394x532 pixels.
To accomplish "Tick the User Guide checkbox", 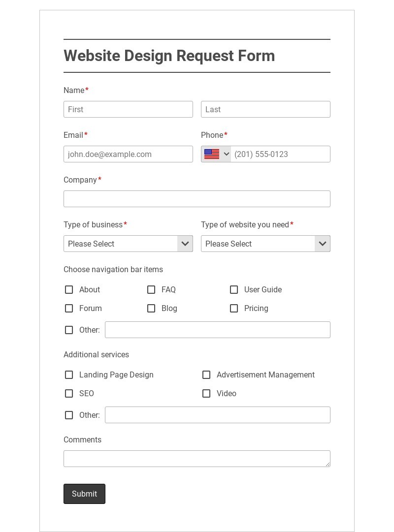I will coord(234,290).
